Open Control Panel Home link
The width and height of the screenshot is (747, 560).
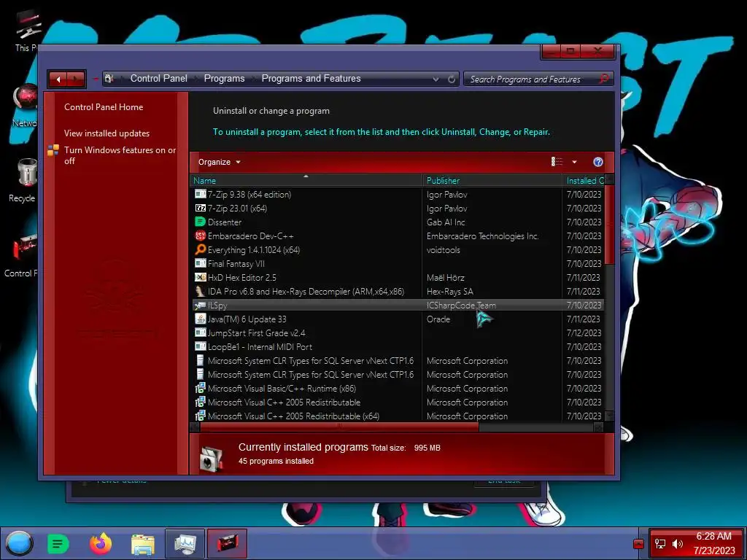104,107
